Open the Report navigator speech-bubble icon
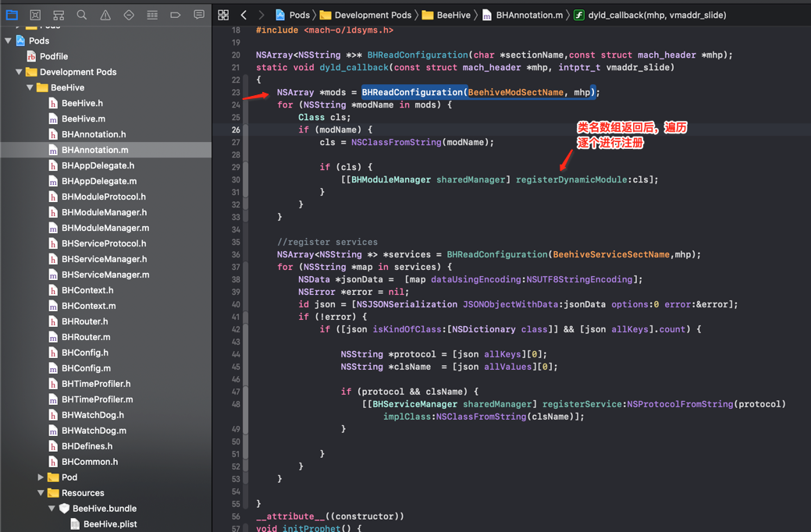Image resolution: width=811 pixels, height=532 pixels. pos(199,15)
